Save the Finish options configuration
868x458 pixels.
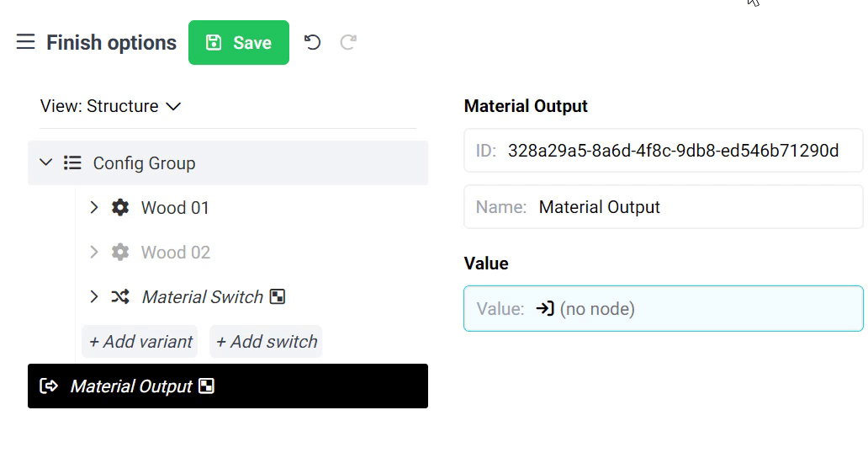[x=239, y=43]
